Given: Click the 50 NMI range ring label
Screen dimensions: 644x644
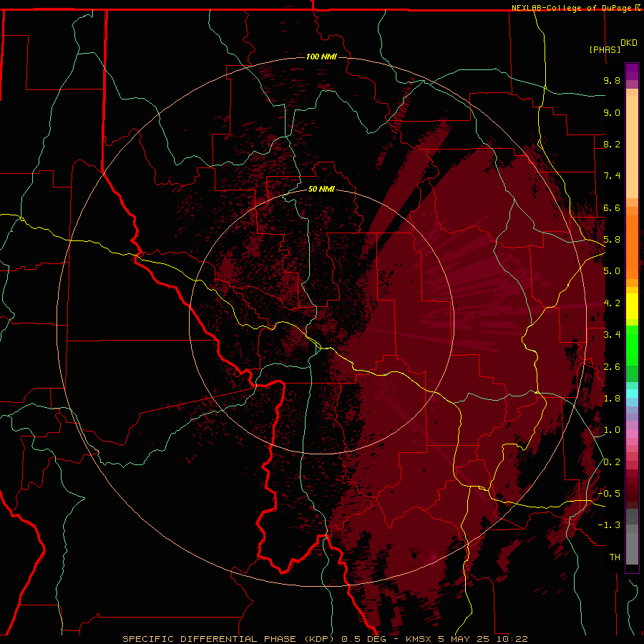Looking at the screenshot, I should (321, 189).
